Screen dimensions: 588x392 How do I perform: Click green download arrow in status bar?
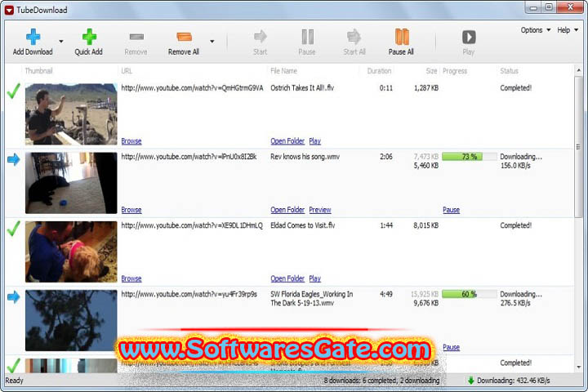pyautogui.click(x=471, y=381)
